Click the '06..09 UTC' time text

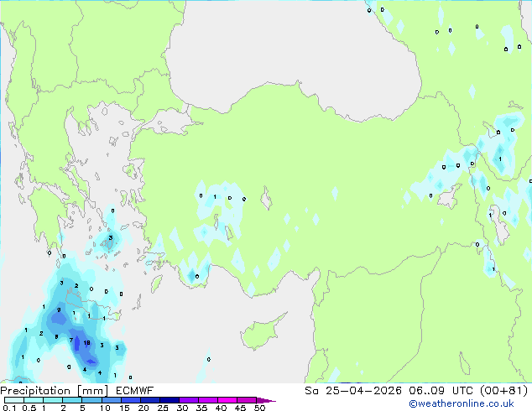click(x=441, y=391)
